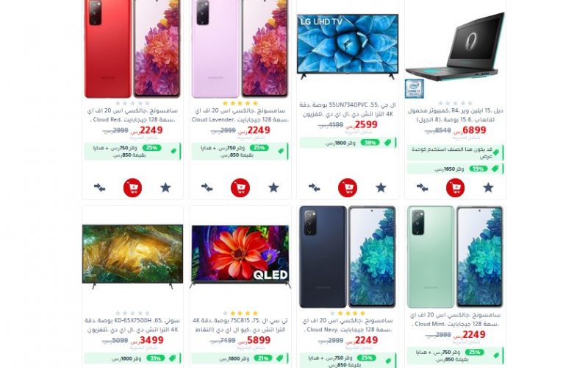Screen dimensions: 588x368
Task: Open the Sony 65 inch 4K TV title link
Action: [133, 325]
